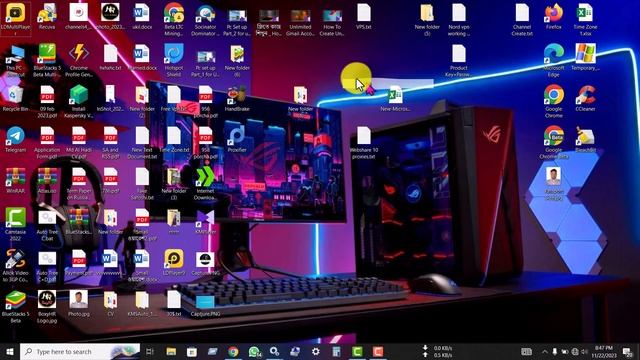Open the touch keyboard tray icon
The width and height of the screenshot is (640, 360).
click(527, 351)
